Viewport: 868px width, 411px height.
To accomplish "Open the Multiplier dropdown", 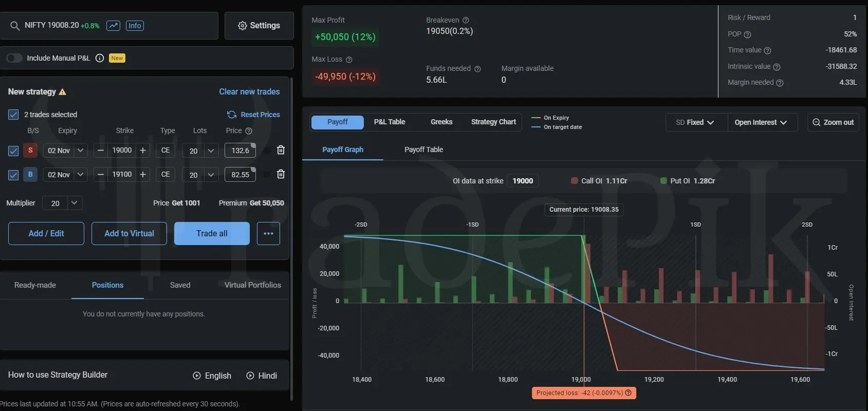I will (x=62, y=203).
